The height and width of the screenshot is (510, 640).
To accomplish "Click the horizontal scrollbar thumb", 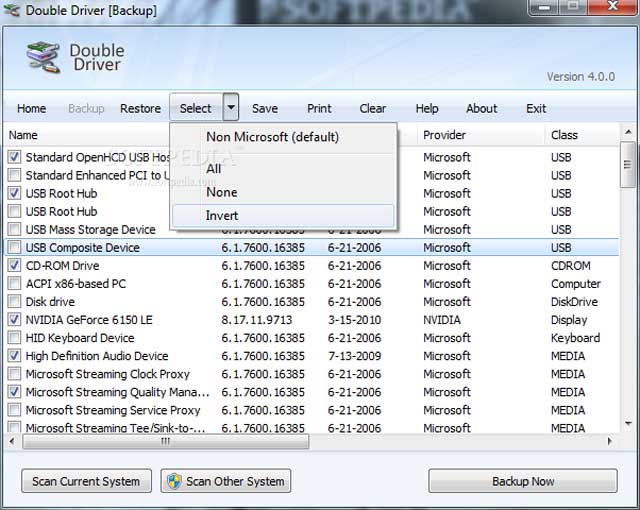I will click(166, 441).
